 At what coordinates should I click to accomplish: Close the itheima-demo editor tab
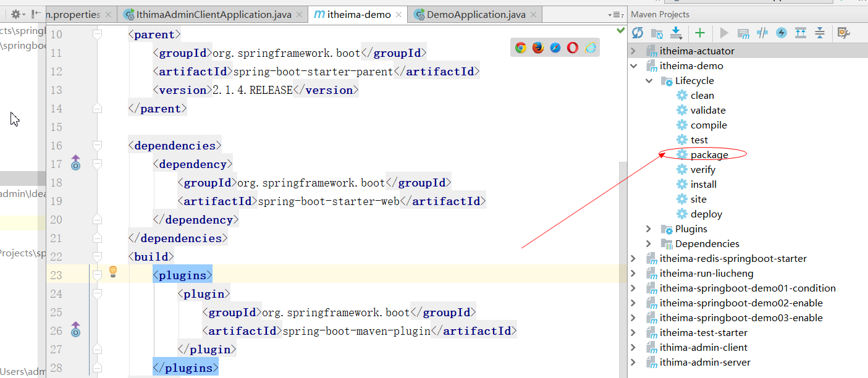(398, 14)
